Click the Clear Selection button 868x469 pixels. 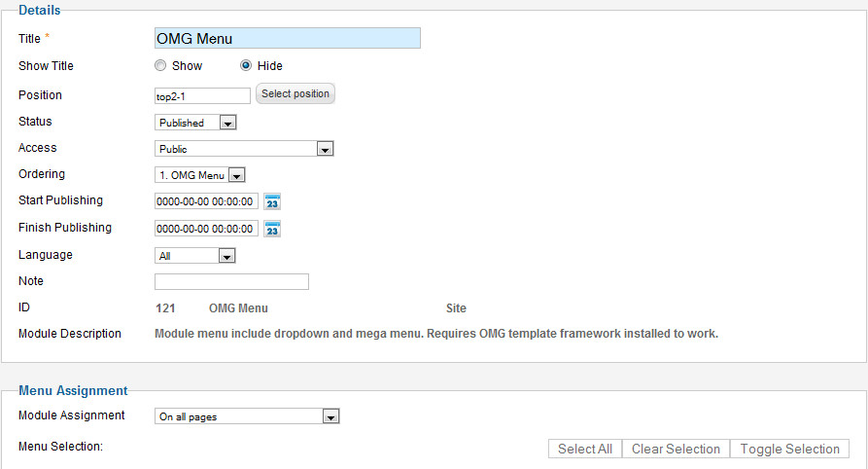pos(676,449)
